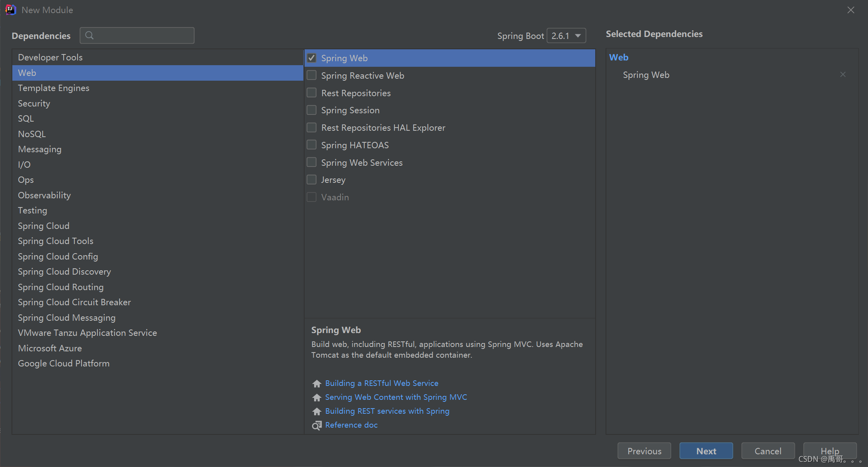Select Spring Cloud Discovery category
This screenshot has height=467, width=868.
(x=157, y=271)
